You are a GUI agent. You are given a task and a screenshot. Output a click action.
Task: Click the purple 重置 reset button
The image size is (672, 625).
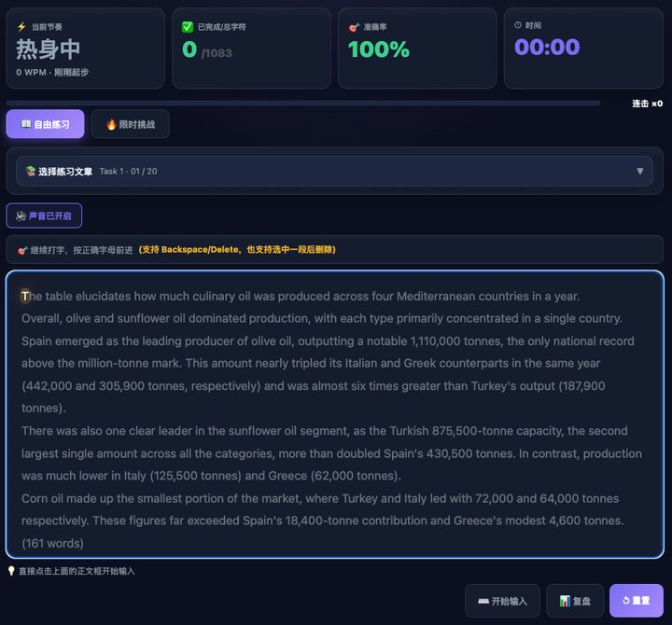pos(637,601)
